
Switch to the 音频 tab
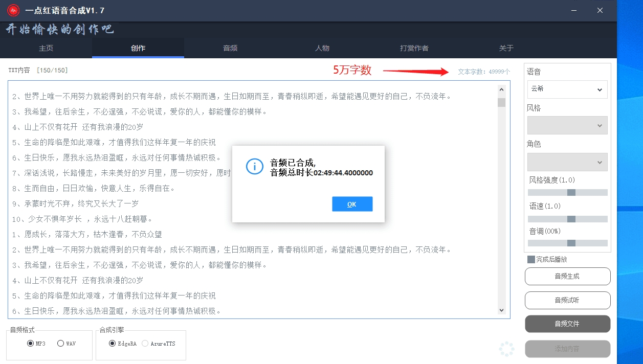point(230,48)
